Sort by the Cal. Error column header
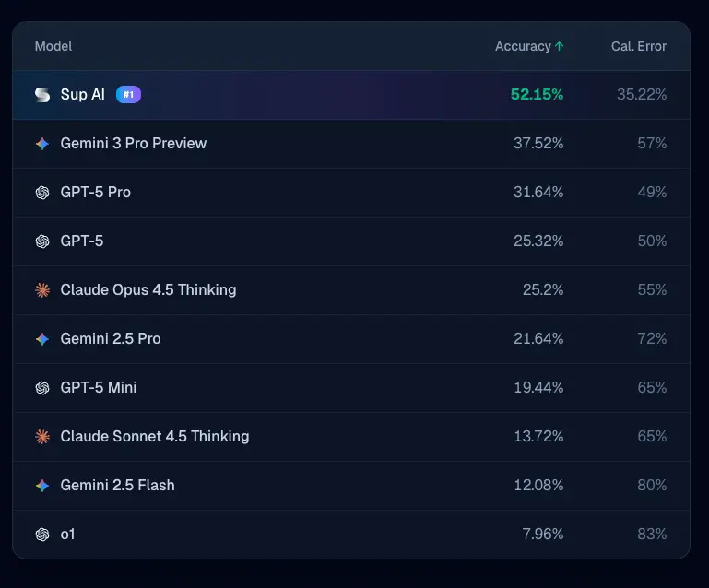 pos(639,46)
